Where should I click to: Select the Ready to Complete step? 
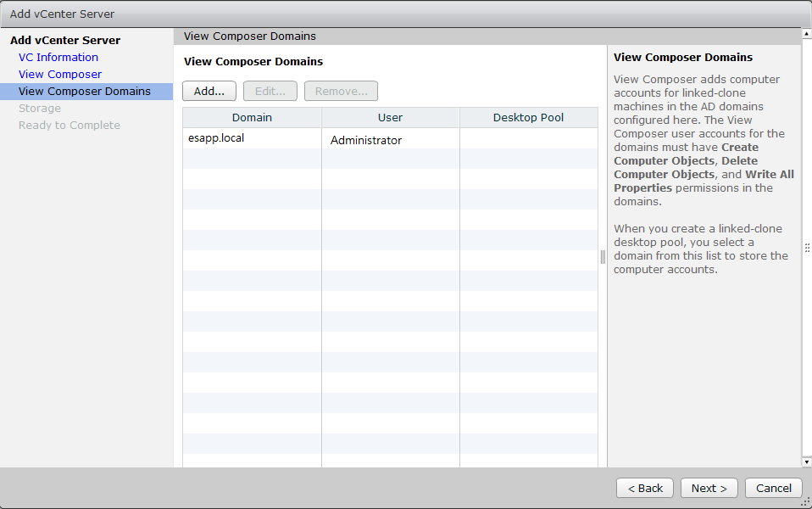click(70, 126)
